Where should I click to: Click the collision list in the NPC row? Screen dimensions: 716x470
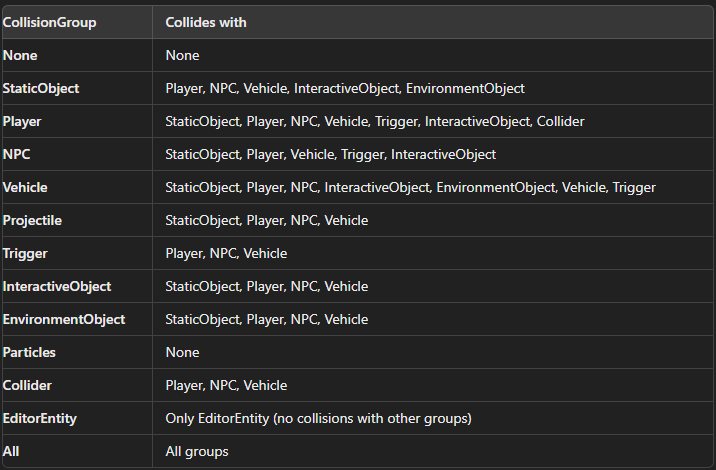coord(330,154)
